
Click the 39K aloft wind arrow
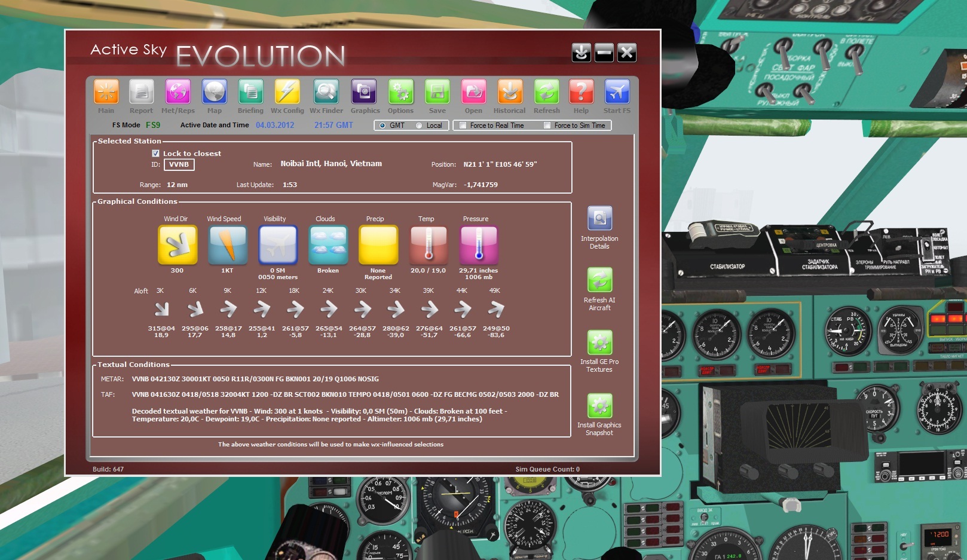429,309
